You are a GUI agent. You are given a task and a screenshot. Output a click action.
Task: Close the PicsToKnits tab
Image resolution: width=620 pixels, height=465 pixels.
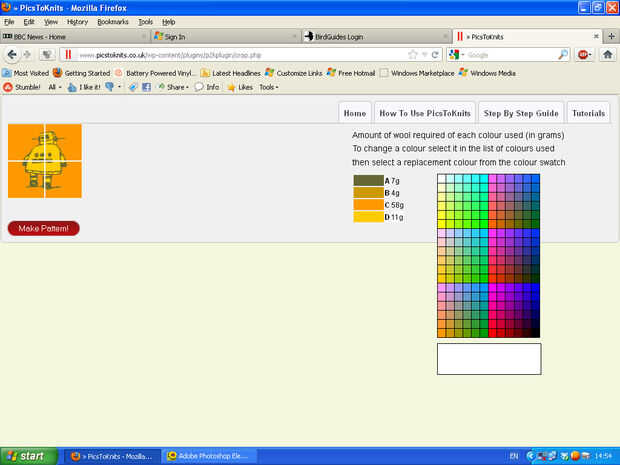pos(596,36)
